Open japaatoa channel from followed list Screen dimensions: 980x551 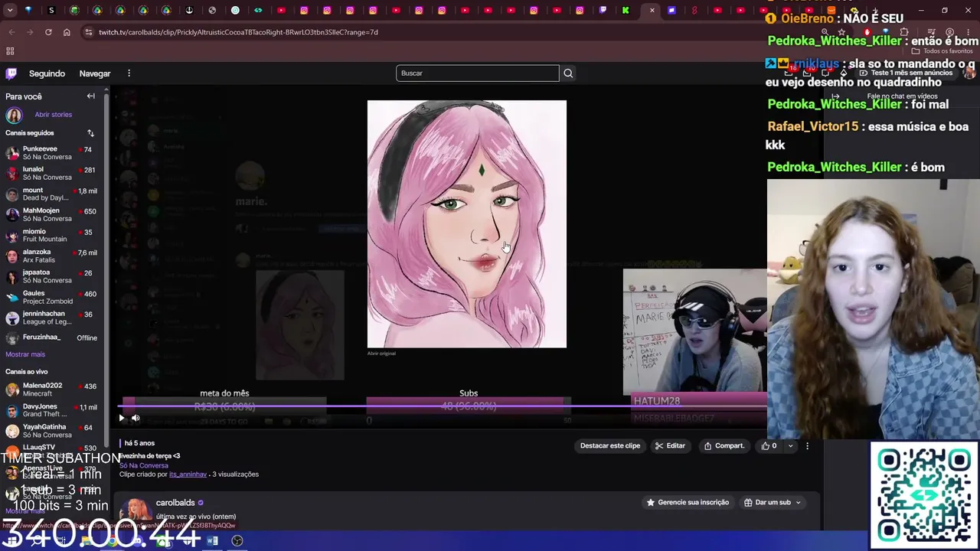coord(51,276)
